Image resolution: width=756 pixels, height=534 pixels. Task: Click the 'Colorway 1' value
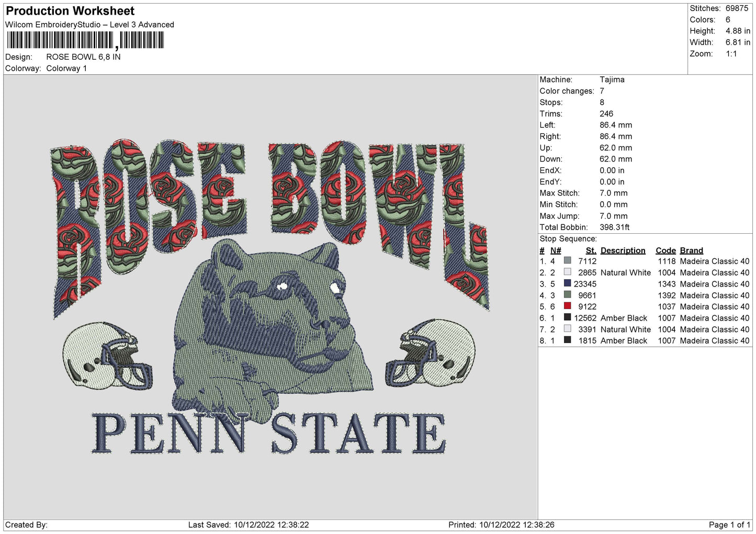point(66,69)
